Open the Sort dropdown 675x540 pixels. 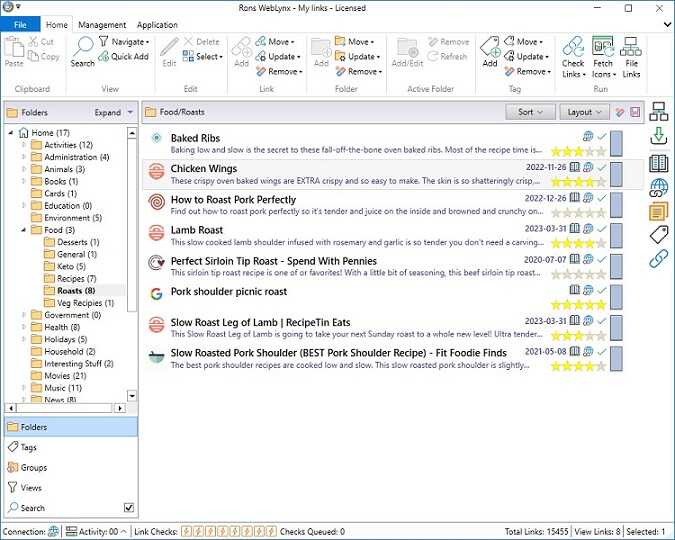[530, 113]
